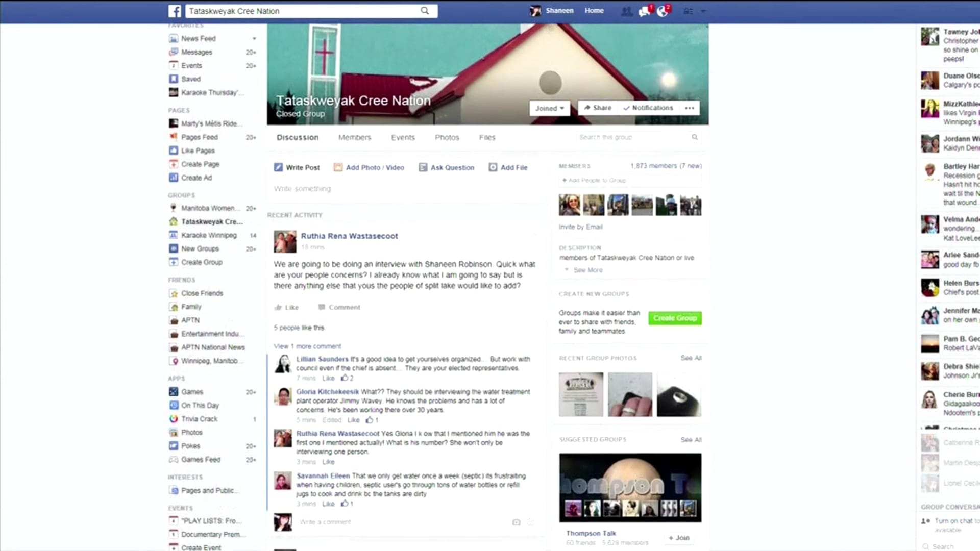The height and width of the screenshot is (551, 980).
Task: Click the Write a comment field
Action: pyautogui.click(x=403, y=522)
